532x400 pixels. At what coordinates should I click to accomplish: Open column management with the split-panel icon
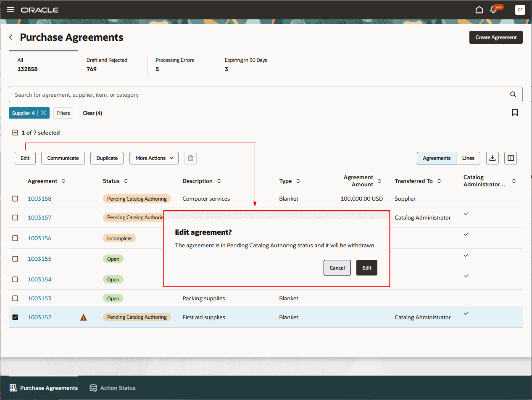(510, 158)
